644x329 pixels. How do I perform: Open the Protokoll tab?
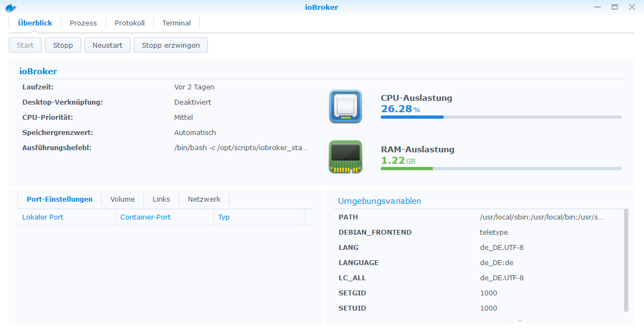pos(129,23)
